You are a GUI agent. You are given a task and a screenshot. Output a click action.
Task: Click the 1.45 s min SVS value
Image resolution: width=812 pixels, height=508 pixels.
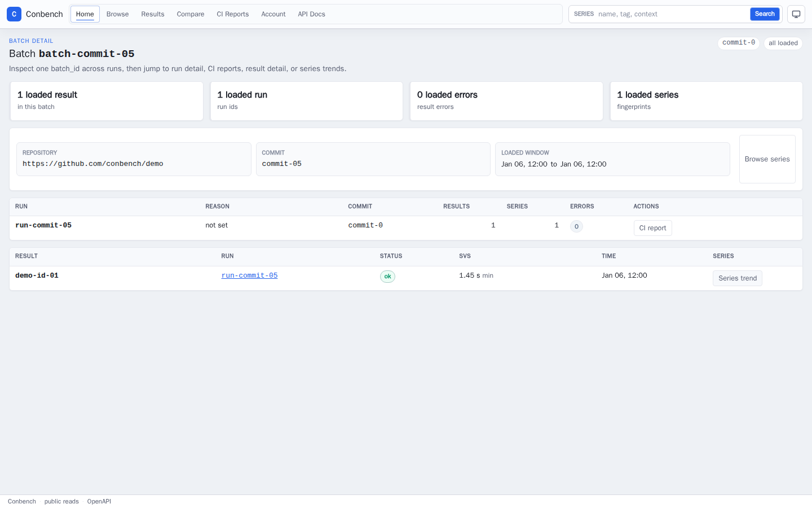(x=476, y=275)
